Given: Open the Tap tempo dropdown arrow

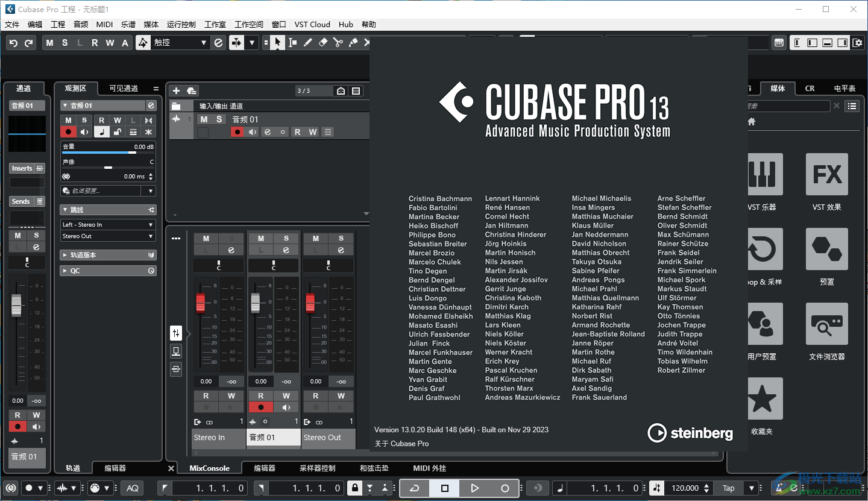Looking at the screenshot, I should (752, 488).
